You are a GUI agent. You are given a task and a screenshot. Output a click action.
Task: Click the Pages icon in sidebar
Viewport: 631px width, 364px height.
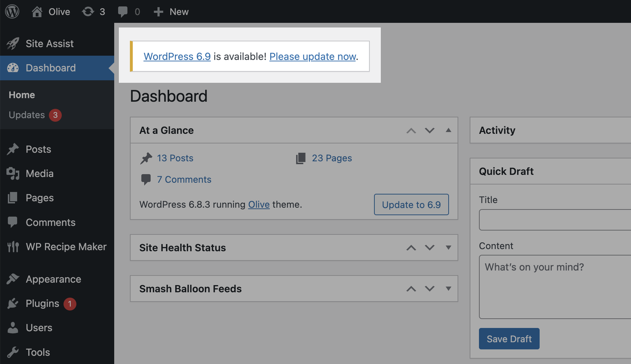13,198
